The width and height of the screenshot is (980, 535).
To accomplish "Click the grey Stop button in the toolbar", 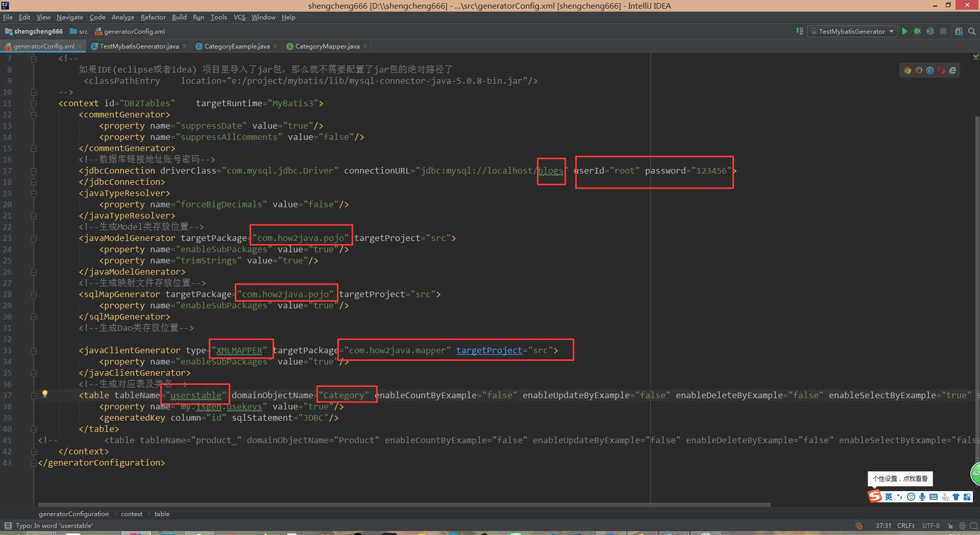I will click(x=943, y=31).
